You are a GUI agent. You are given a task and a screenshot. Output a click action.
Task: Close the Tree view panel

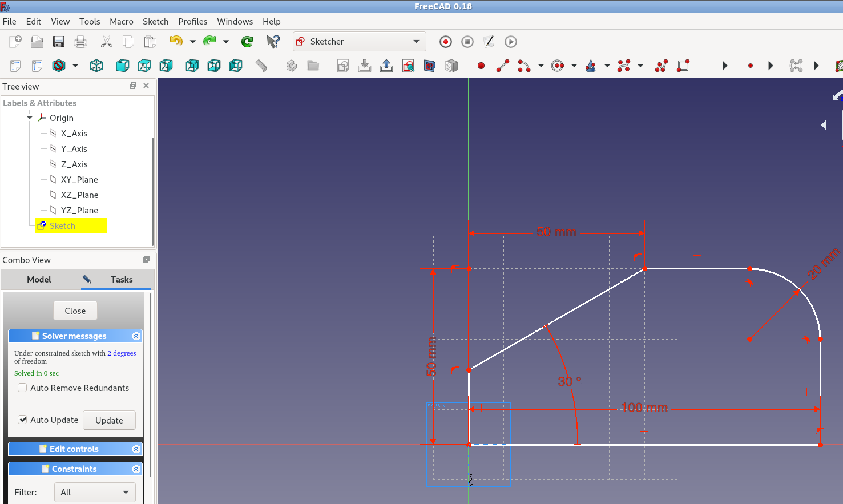(x=146, y=86)
